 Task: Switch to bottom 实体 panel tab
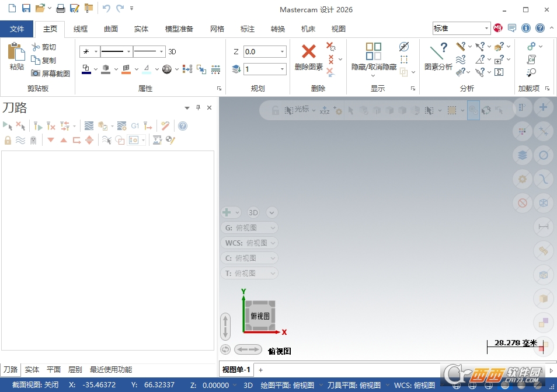click(x=32, y=370)
